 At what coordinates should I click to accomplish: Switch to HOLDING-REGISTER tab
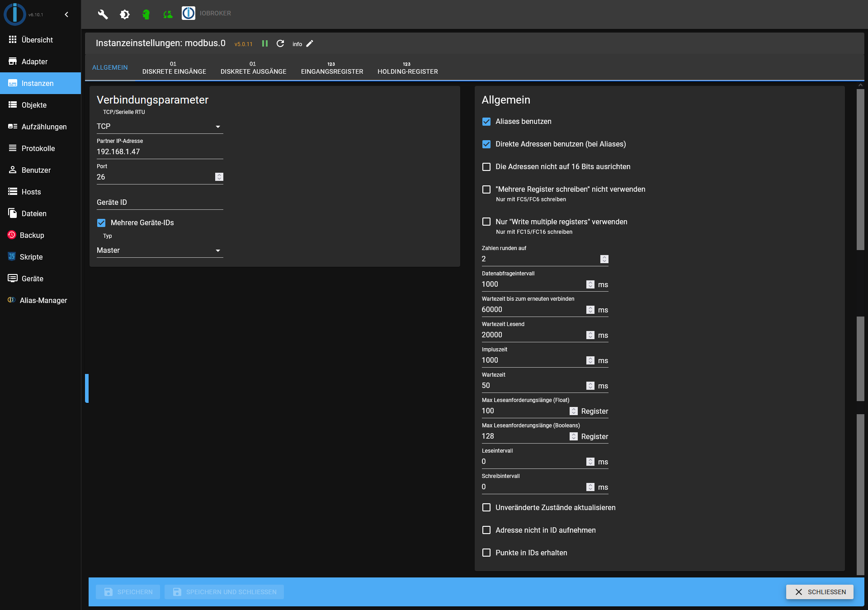408,67
